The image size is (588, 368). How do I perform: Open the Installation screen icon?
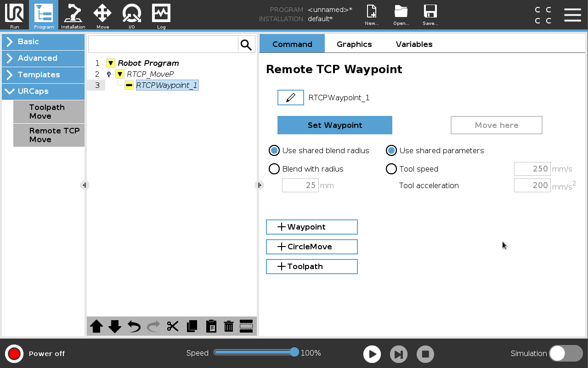[73, 15]
